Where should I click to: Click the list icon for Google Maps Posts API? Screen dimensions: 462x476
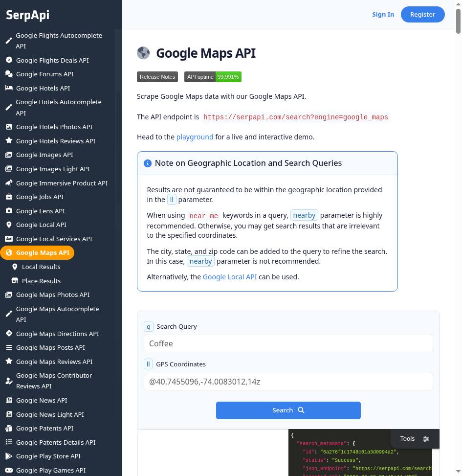click(x=9, y=347)
